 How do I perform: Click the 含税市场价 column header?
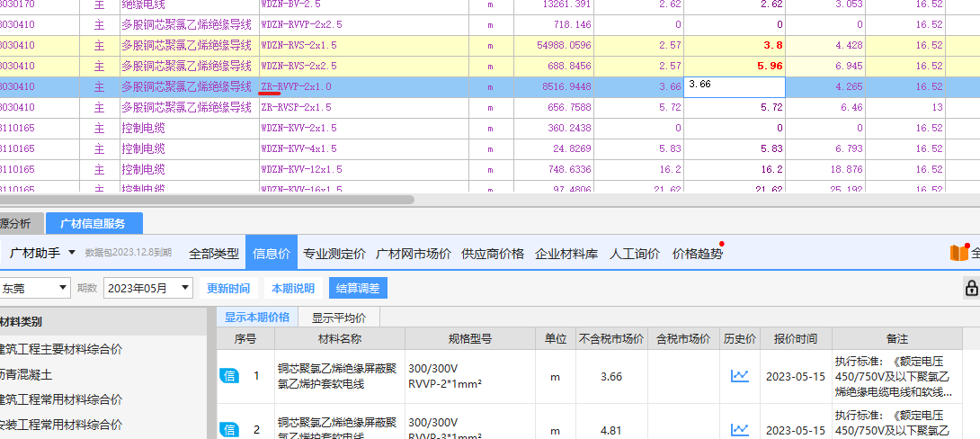point(683,338)
